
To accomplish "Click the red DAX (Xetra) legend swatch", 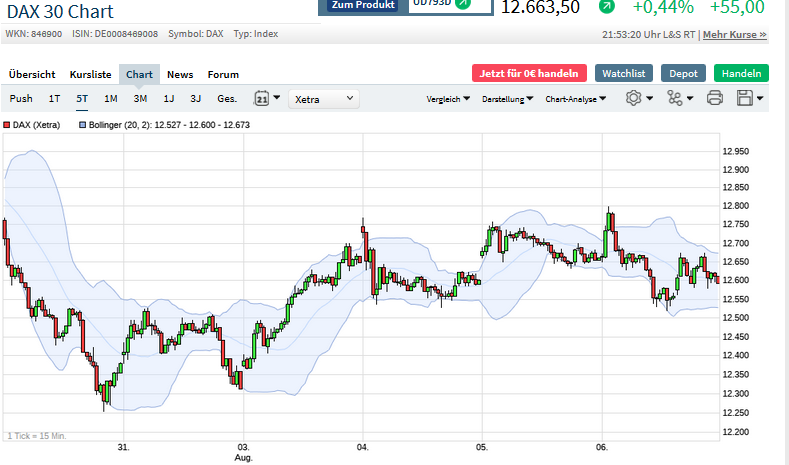I will (6, 125).
